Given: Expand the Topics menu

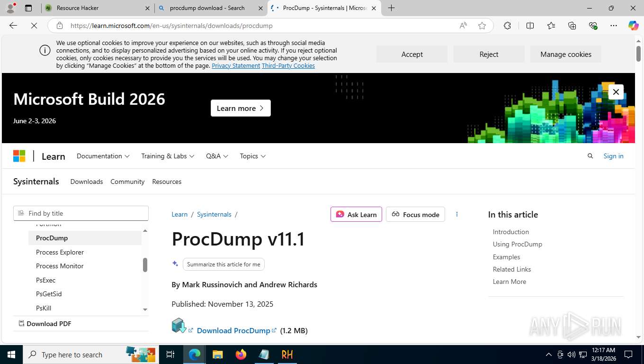Looking at the screenshot, I should pos(252,156).
